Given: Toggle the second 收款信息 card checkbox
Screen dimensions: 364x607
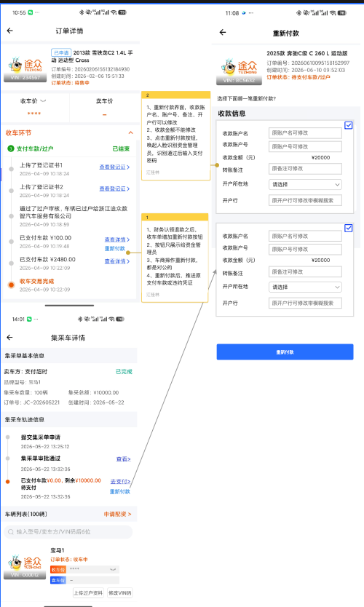Looking at the screenshot, I should click(349, 228).
